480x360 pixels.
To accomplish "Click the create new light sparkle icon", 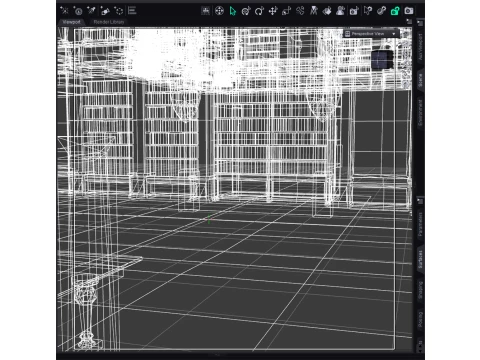I will coord(64,11).
